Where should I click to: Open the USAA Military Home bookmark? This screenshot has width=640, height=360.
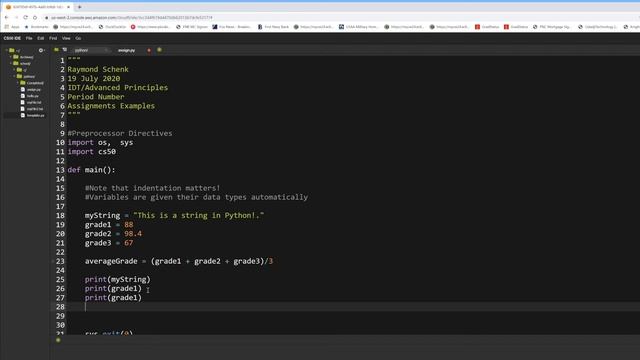click(x=358, y=27)
